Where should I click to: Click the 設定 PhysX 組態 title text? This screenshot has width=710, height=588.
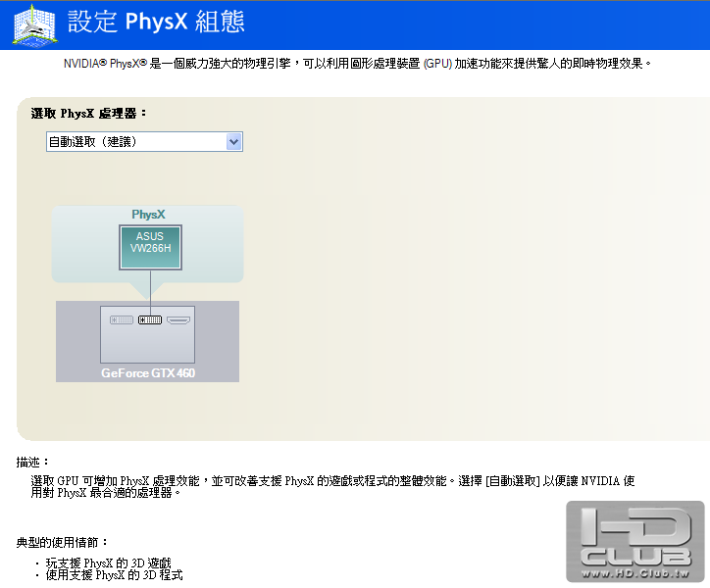point(156,22)
